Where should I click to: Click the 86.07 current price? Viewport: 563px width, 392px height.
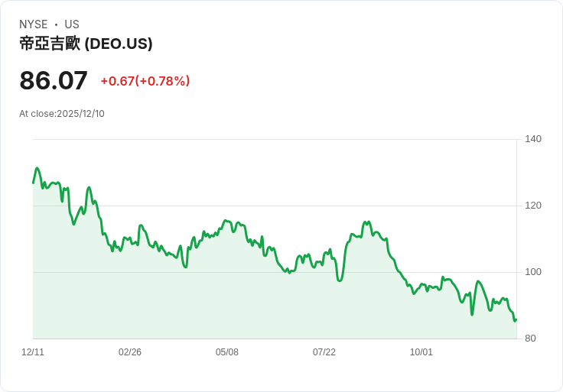tap(54, 80)
